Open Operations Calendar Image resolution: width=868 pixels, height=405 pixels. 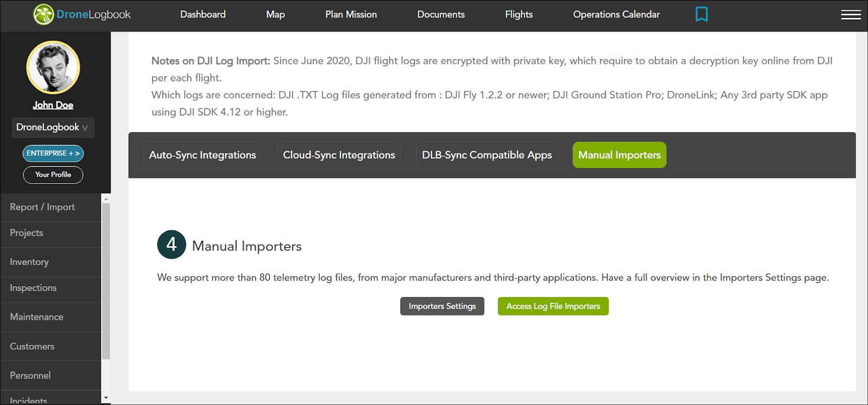[x=616, y=15]
